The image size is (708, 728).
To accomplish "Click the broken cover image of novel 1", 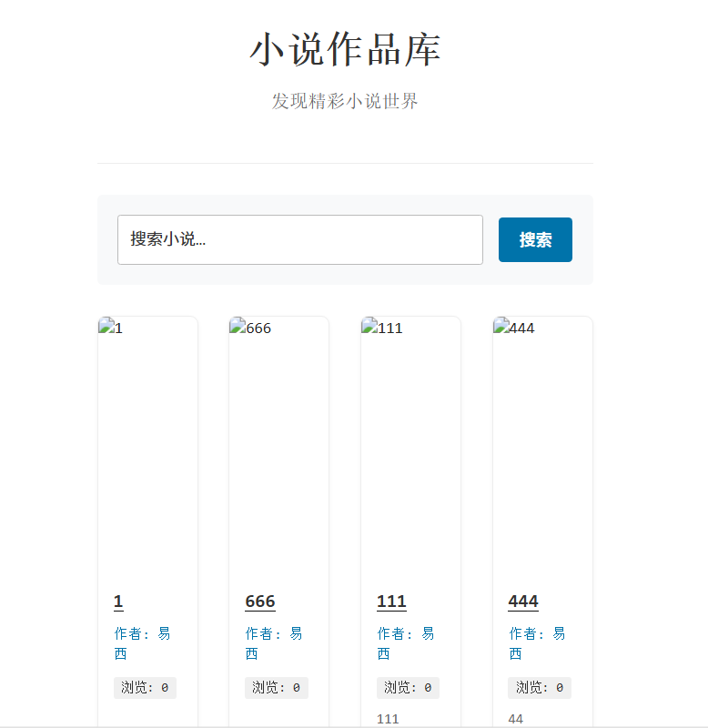I will 147,443.
